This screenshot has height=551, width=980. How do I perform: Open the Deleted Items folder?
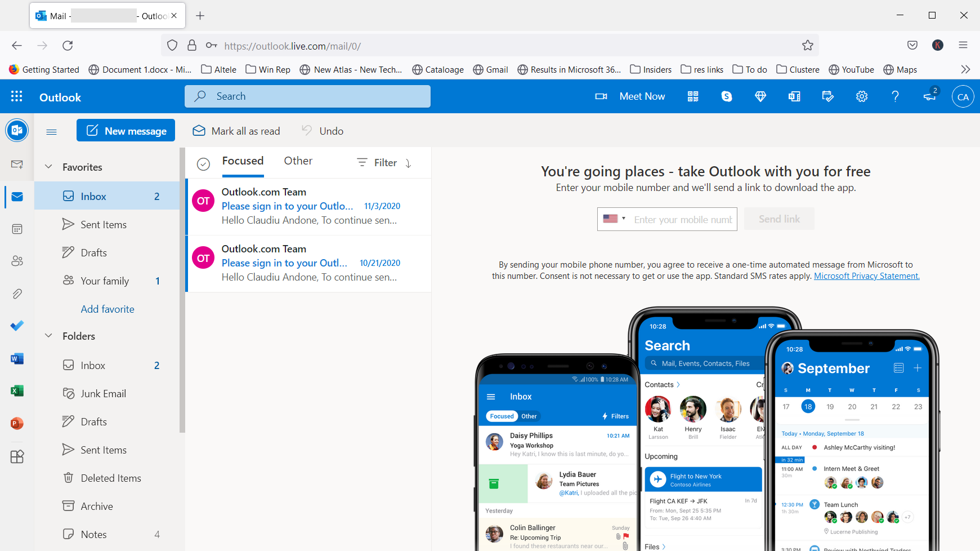point(107,478)
